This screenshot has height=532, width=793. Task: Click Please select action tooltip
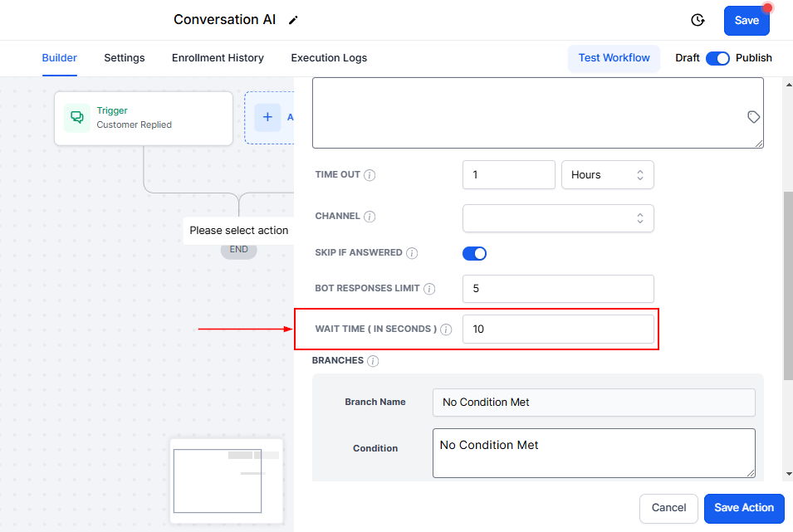pyautogui.click(x=238, y=231)
